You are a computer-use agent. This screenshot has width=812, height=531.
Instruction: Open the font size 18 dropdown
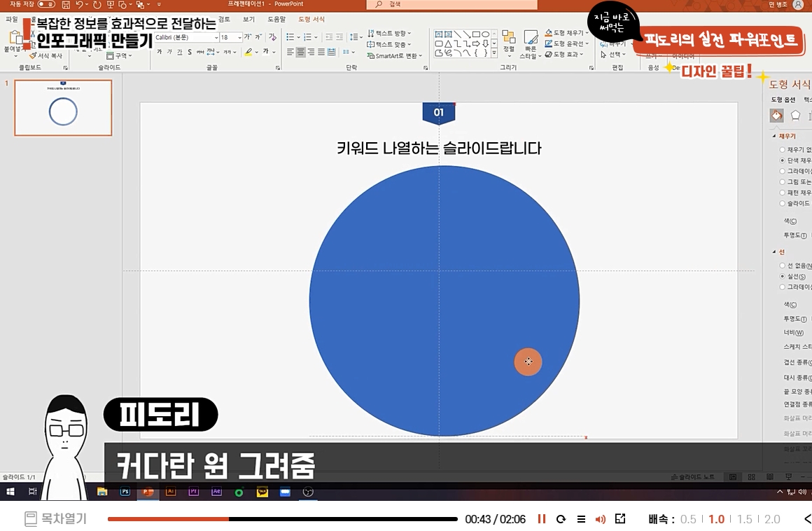[239, 37]
